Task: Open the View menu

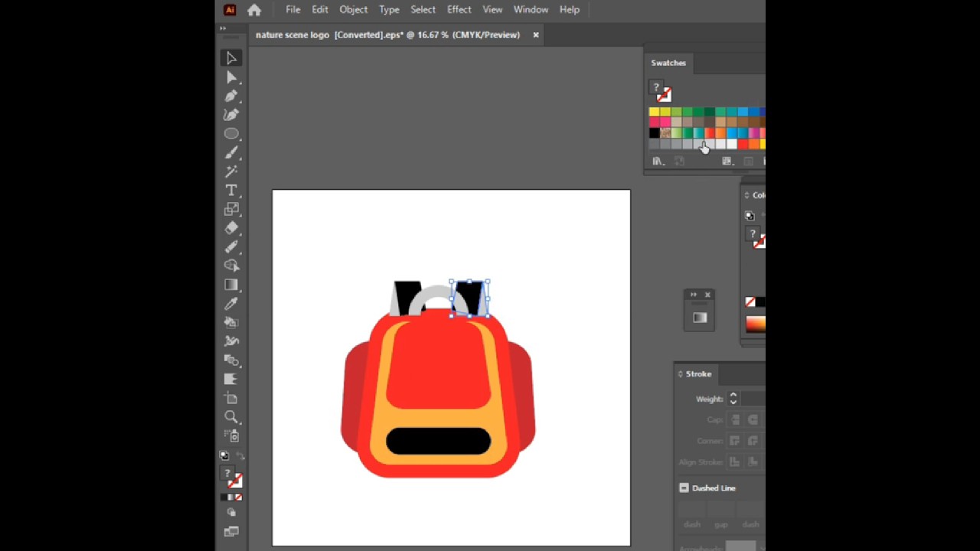Action: (492, 10)
